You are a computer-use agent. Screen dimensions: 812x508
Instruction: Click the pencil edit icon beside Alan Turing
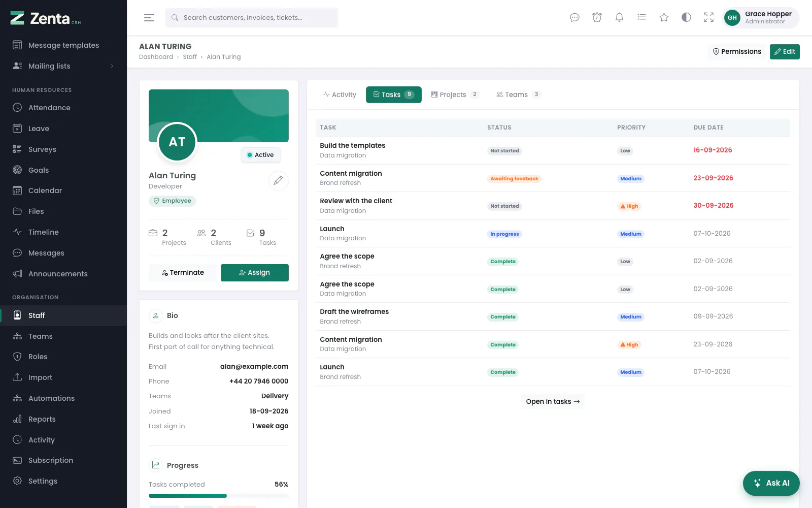point(278,180)
